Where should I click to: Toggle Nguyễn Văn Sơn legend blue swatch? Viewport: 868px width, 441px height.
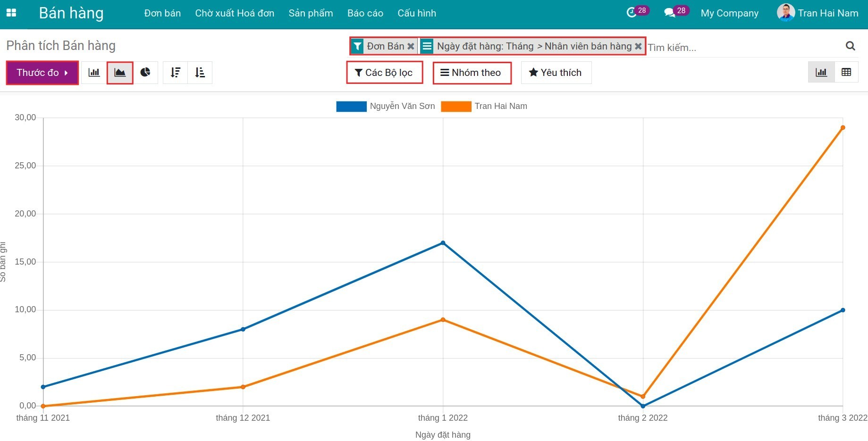(351, 107)
